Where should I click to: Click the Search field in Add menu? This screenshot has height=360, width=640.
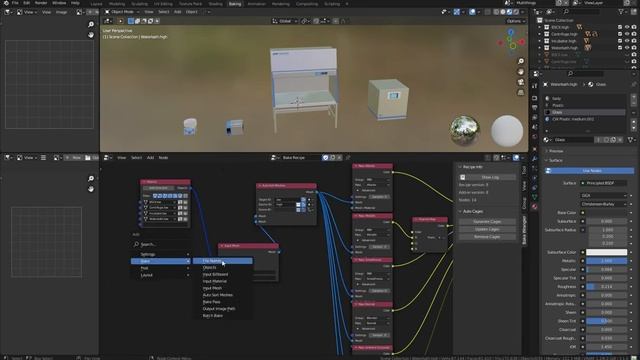click(161, 244)
